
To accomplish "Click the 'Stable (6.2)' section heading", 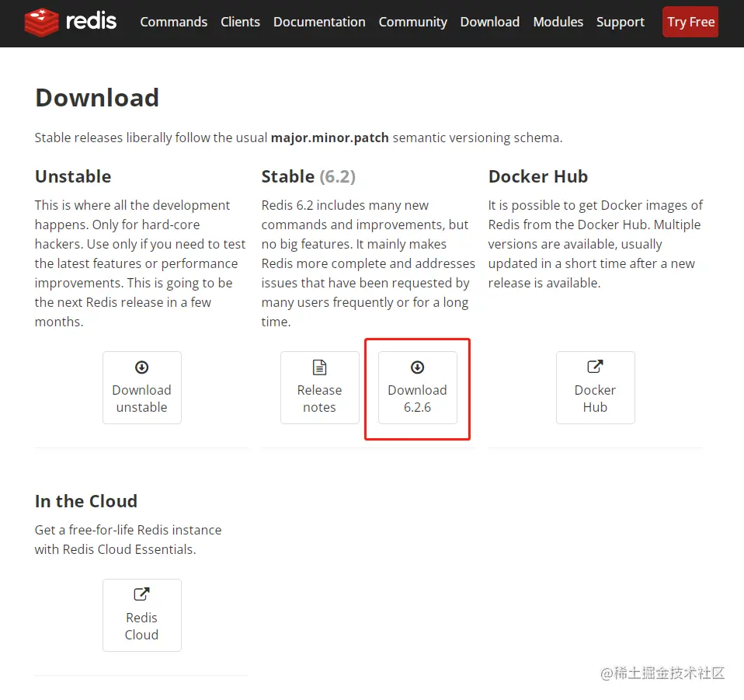I will 308,176.
